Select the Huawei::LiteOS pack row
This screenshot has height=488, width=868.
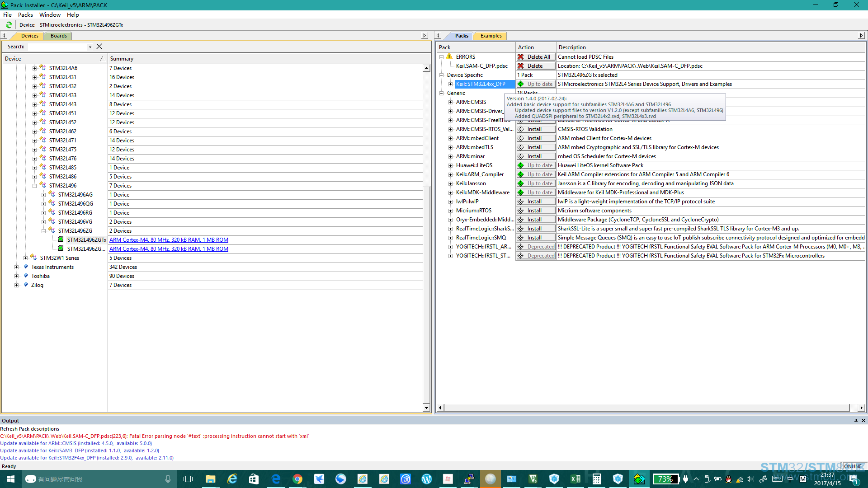click(x=474, y=165)
